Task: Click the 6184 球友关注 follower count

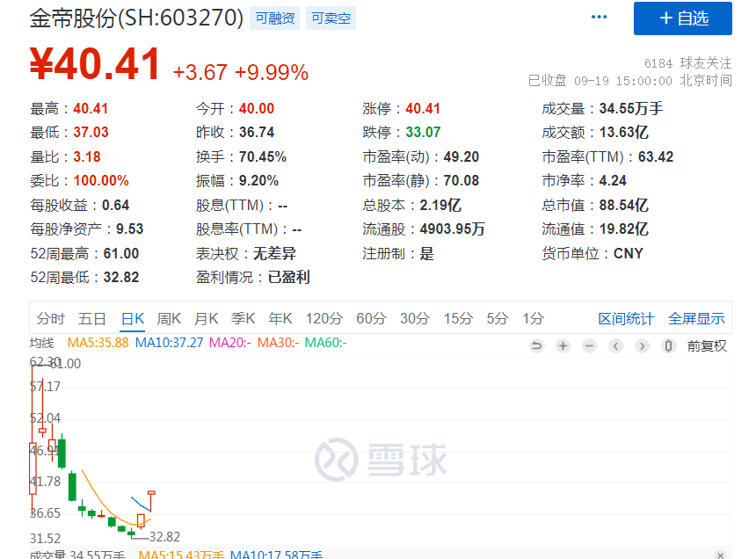Action: point(688,63)
